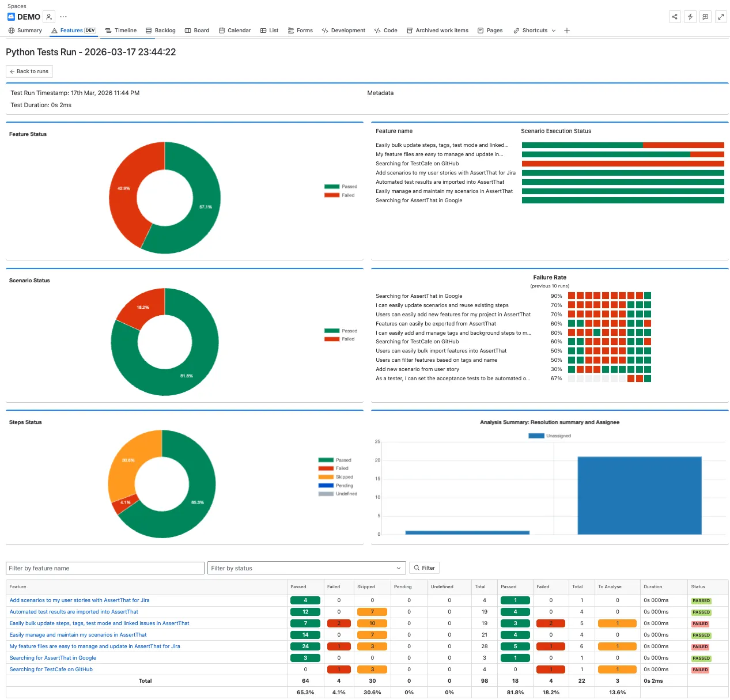This screenshot has height=700, width=730.
Task: Toggle the Skipped legend in Steps Status chart
Action: click(336, 477)
